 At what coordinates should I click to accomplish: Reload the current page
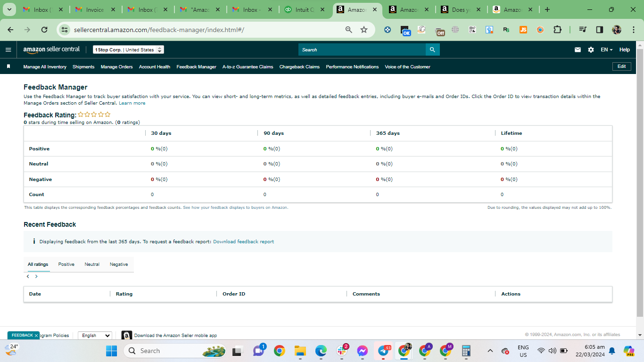tap(44, 30)
